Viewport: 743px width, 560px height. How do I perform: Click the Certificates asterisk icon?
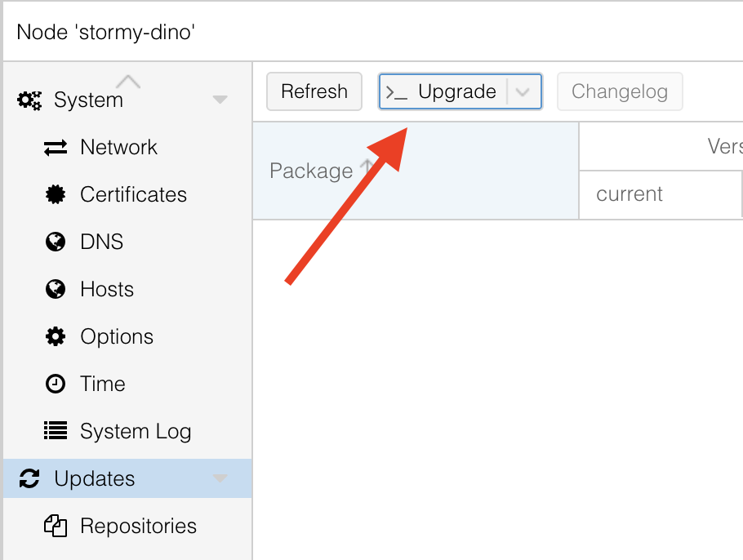(x=56, y=194)
